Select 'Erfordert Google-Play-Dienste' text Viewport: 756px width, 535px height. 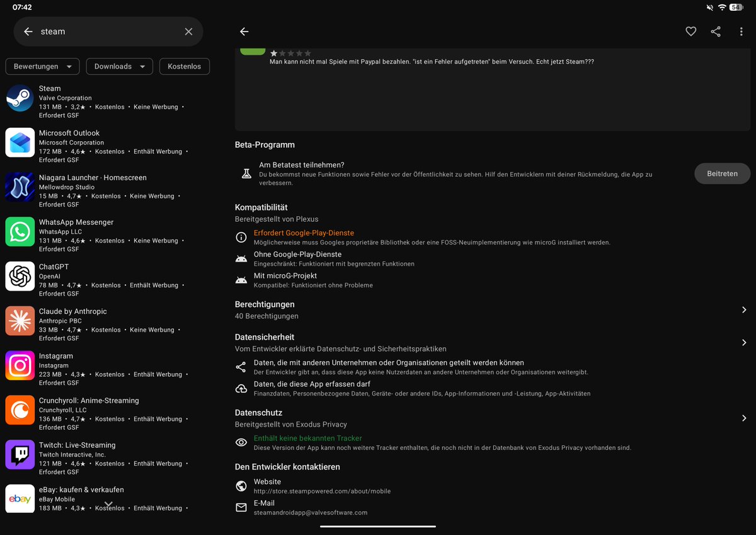click(304, 233)
